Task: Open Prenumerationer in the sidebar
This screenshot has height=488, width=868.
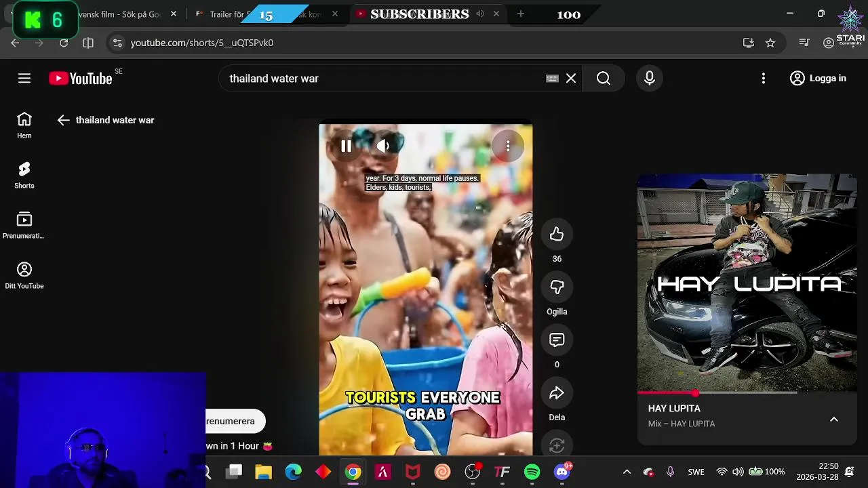Action: click(x=24, y=226)
